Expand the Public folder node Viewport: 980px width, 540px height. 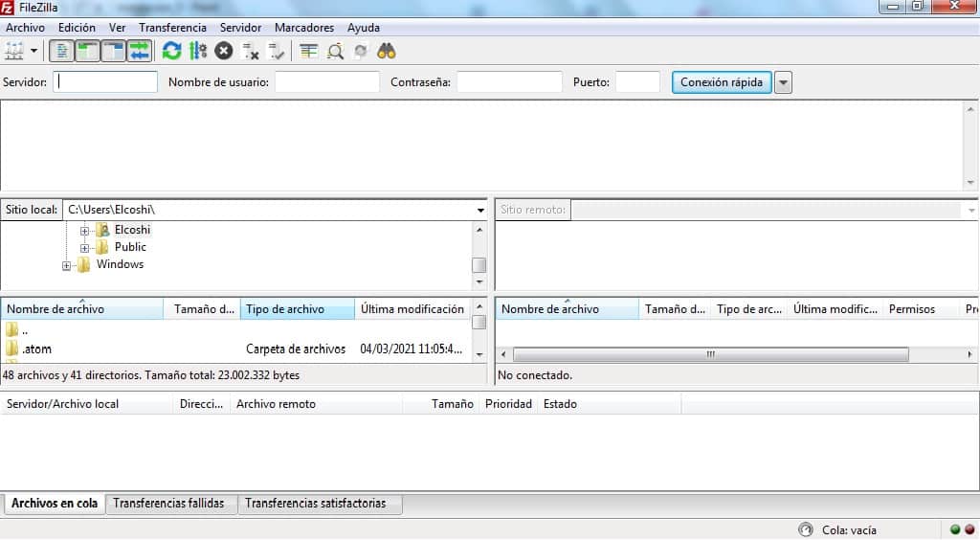84,248
